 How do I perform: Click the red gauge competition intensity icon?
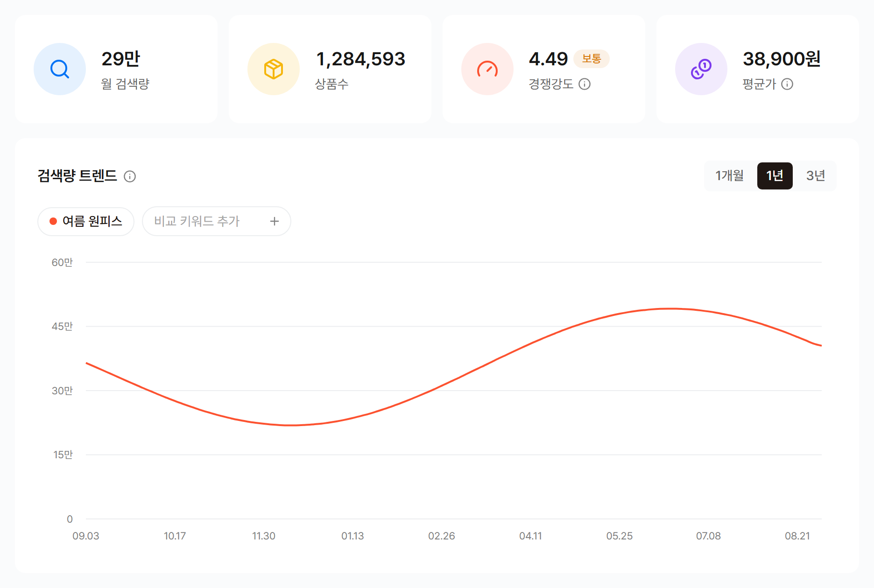487,69
